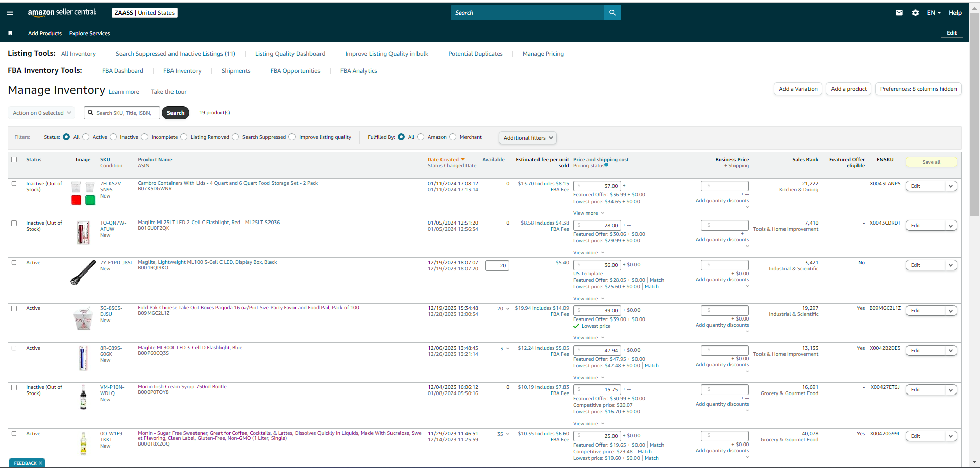Click Add quantity discounts for Cambro row

[x=722, y=201]
